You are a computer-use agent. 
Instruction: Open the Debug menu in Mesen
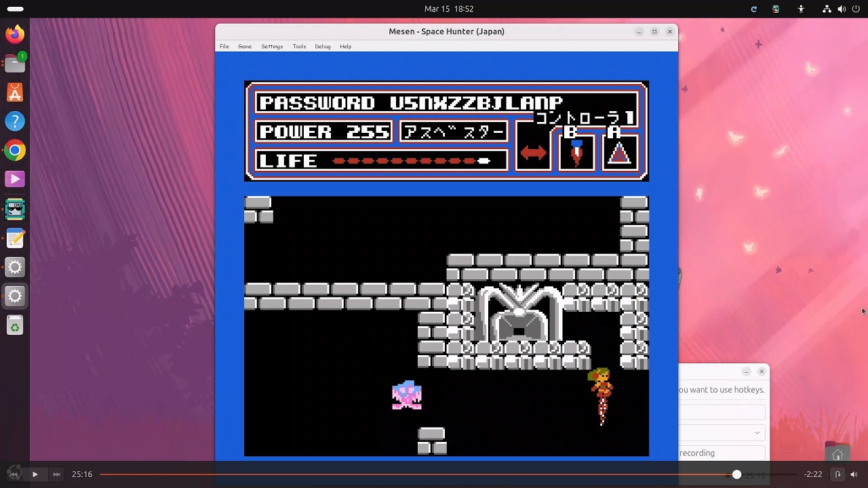[323, 46]
